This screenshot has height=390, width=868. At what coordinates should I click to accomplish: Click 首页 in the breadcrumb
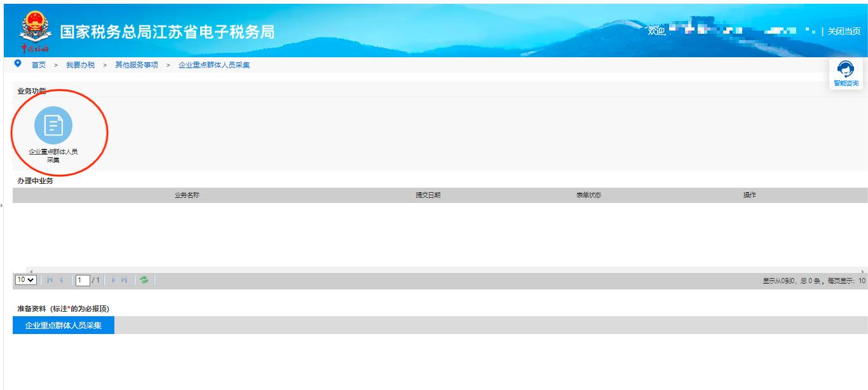pyautogui.click(x=39, y=65)
